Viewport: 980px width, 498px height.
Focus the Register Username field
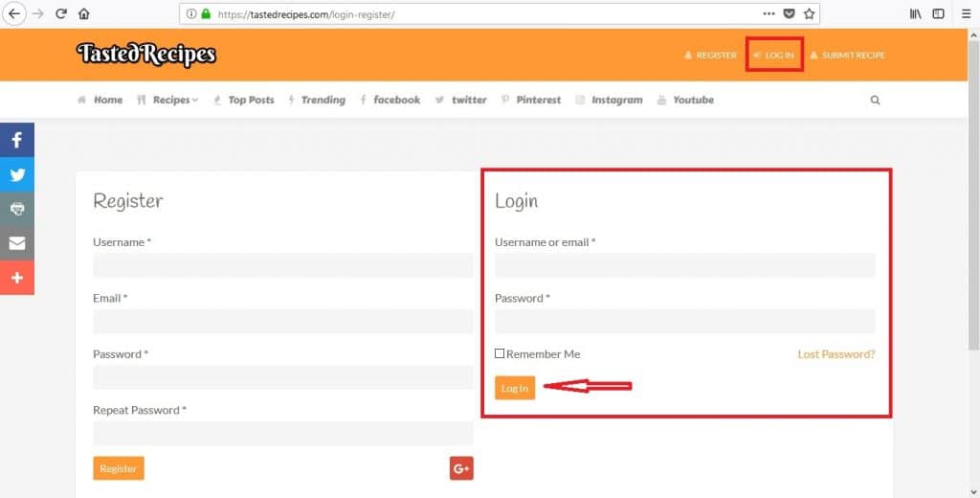[x=283, y=265]
